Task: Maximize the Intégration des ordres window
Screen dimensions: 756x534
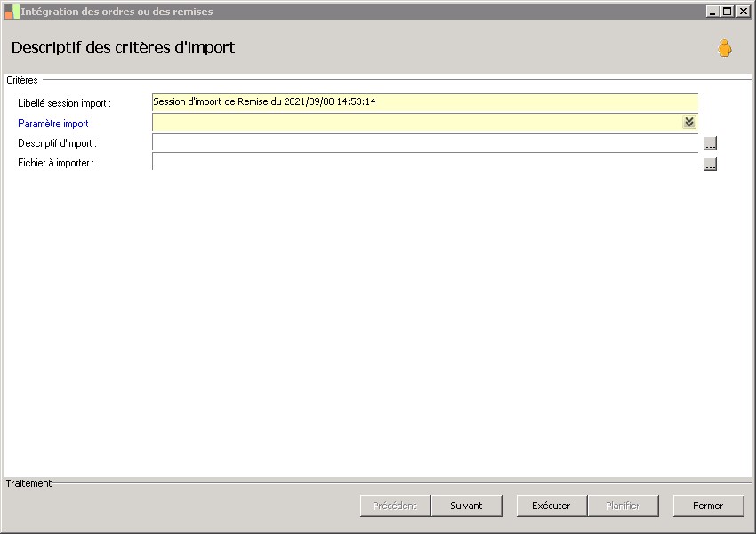Action: coord(728,11)
